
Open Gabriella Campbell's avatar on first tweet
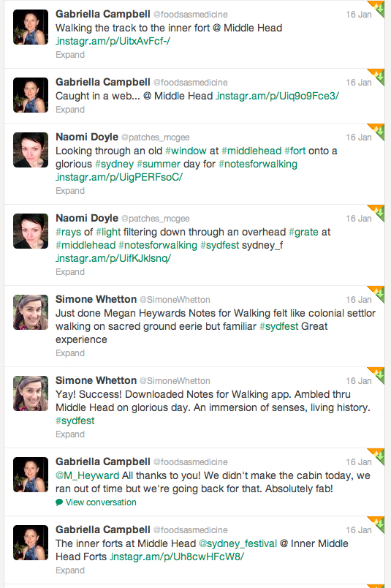pyautogui.click(x=31, y=27)
